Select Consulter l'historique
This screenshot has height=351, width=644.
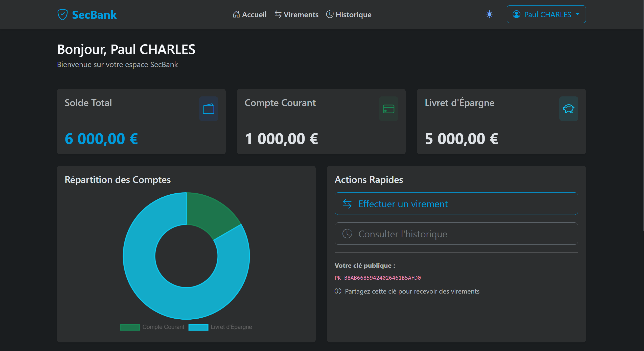pos(456,234)
